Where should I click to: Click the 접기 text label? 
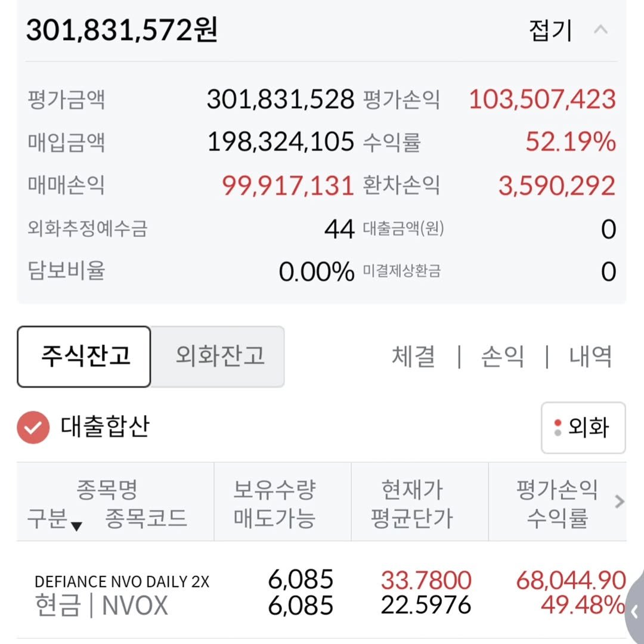(550, 30)
